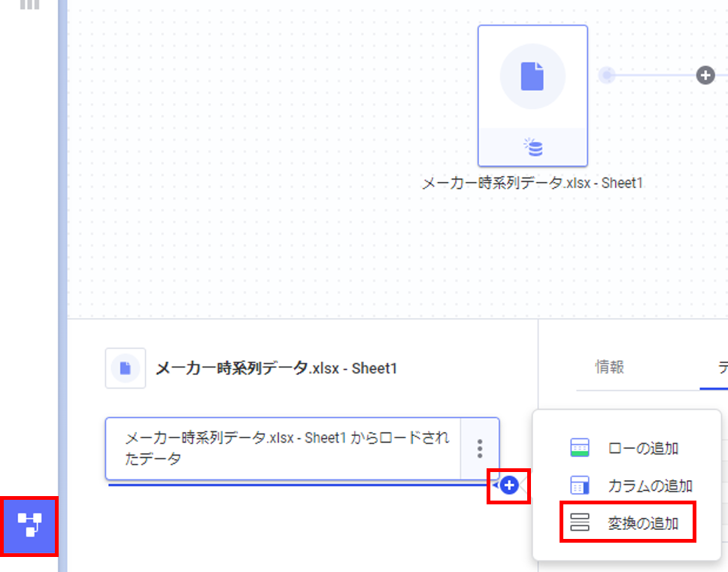Click the blue plus button below loaded data step
This screenshot has width=728, height=572.
point(509,486)
